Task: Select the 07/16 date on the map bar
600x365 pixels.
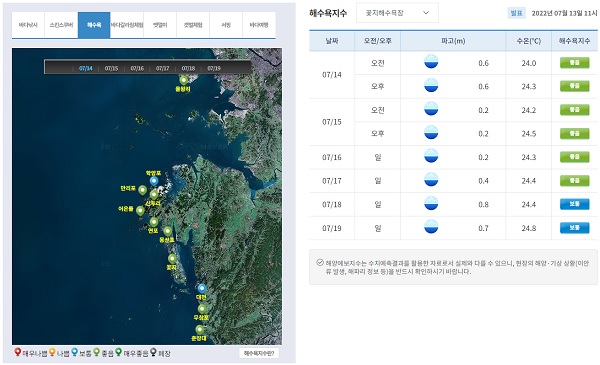Action: [137, 68]
